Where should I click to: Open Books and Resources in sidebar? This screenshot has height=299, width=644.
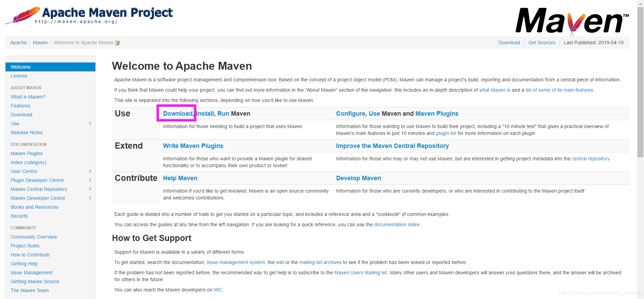[x=34, y=207]
